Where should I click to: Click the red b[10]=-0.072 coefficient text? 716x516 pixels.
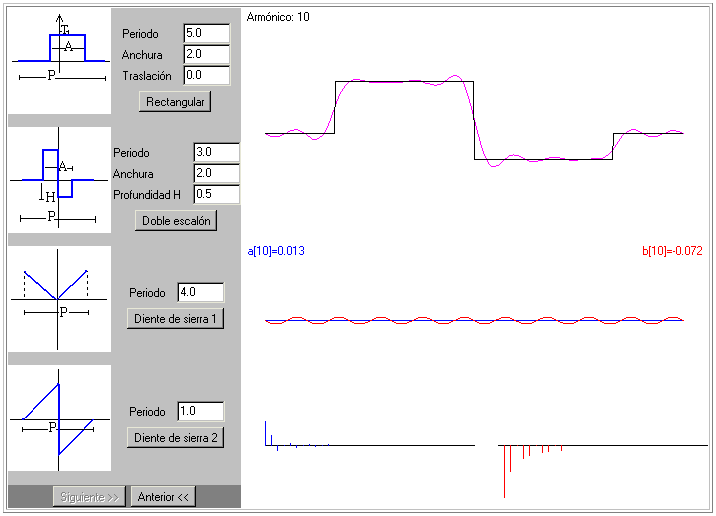click(x=672, y=251)
